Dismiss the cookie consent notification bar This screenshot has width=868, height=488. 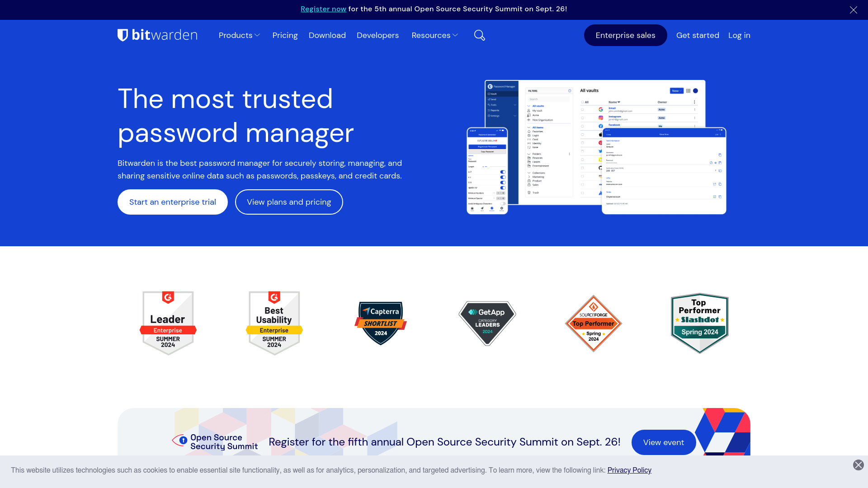pos(859,465)
